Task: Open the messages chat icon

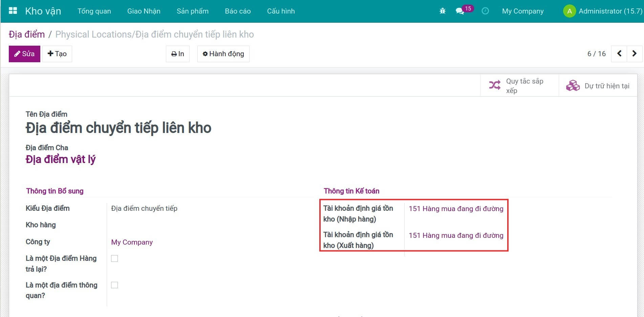Action: tap(459, 11)
